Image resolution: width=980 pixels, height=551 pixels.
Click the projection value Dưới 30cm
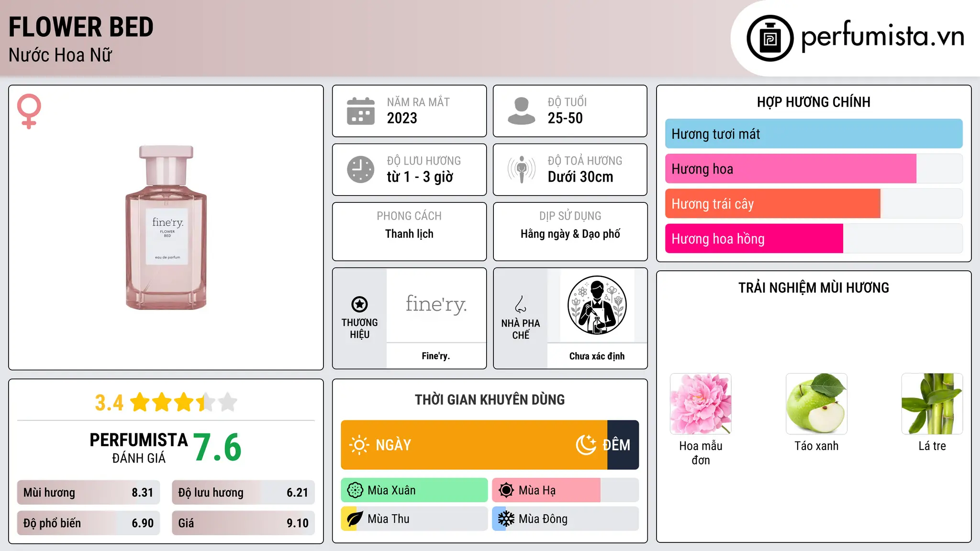[580, 177]
